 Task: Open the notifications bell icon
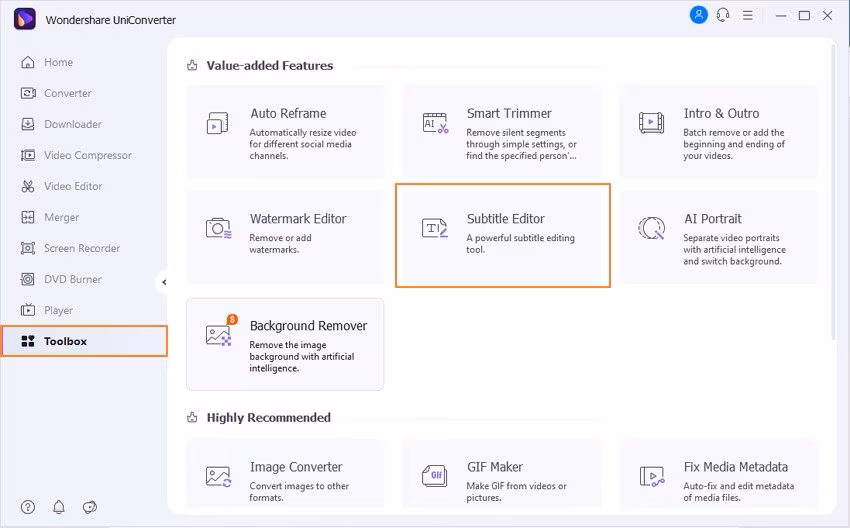coord(59,507)
